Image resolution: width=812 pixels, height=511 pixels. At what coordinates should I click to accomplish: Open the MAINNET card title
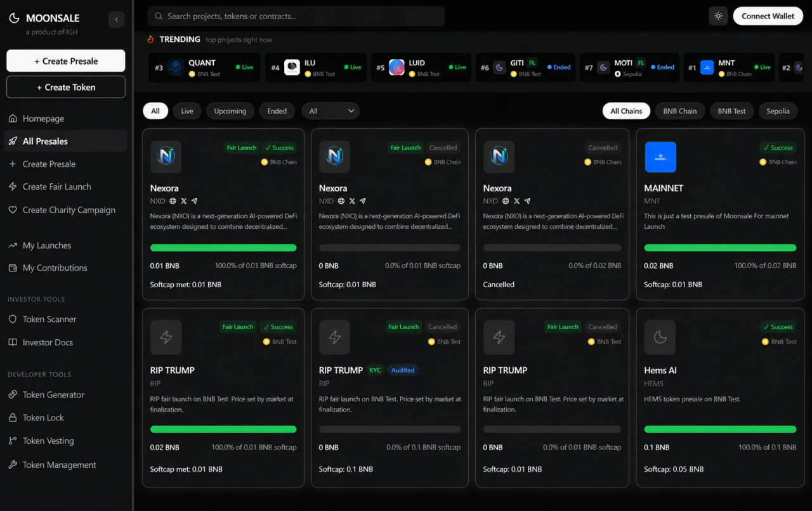(664, 188)
